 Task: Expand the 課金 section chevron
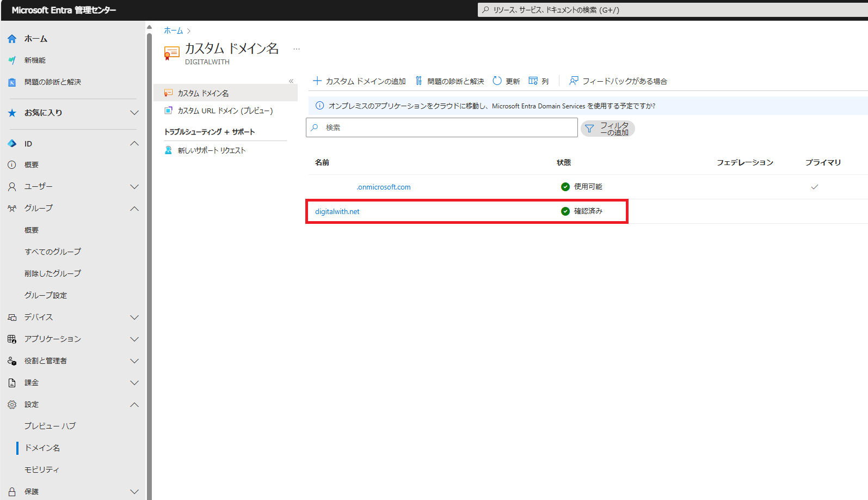coord(134,383)
